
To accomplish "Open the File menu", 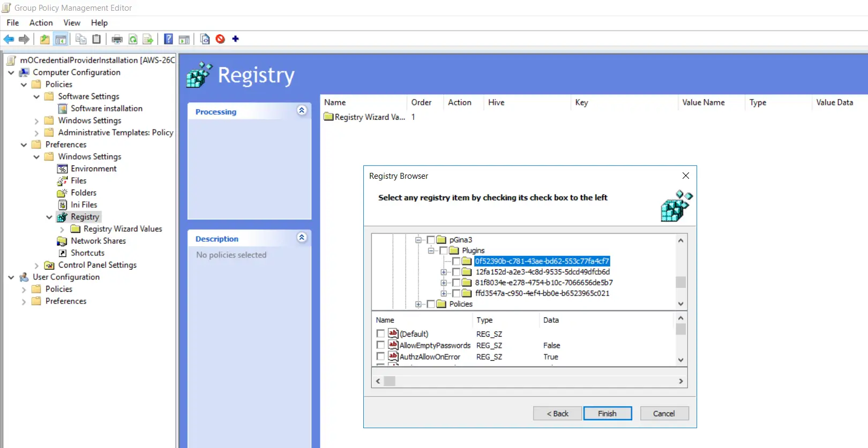I will coord(13,22).
